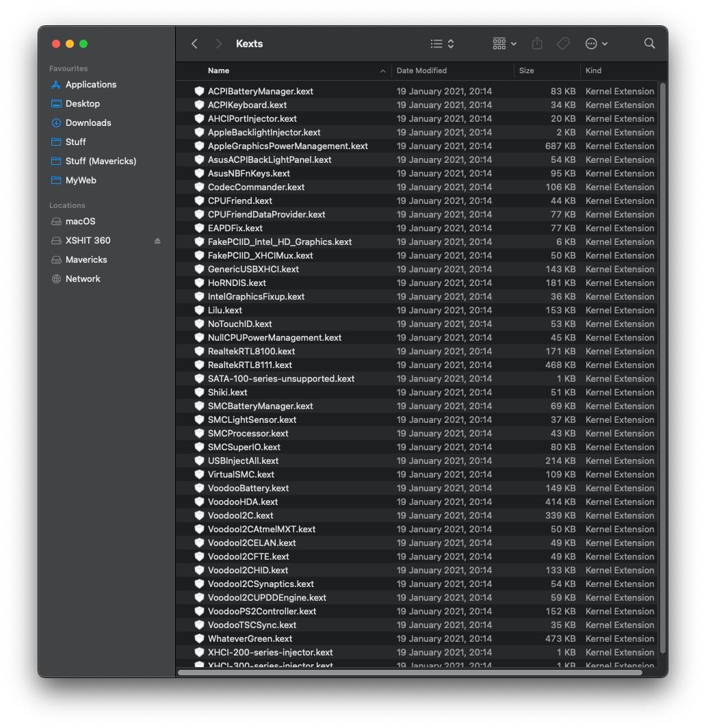Click the Lilu.kext file icon
This screenshot has height=728, width=706.
pyautogui.click(x=200, y=310)
